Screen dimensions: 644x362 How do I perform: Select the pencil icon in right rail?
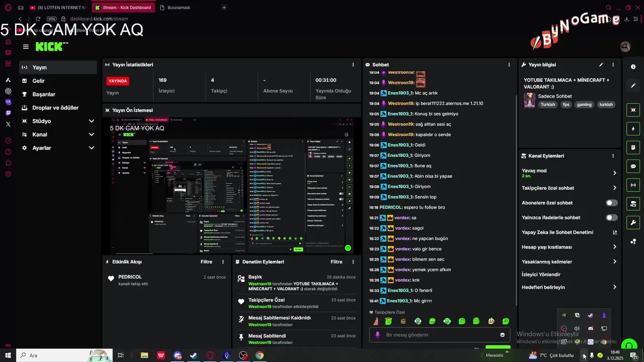pos(633,85)
